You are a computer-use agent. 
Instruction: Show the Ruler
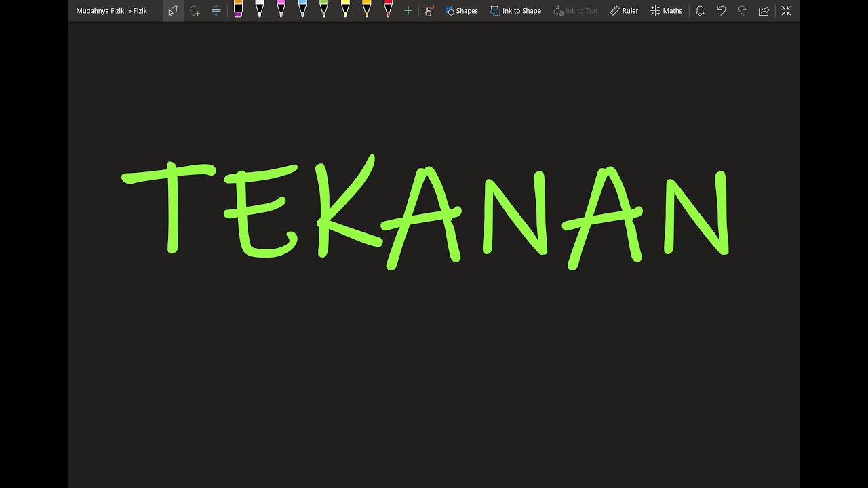624,10
